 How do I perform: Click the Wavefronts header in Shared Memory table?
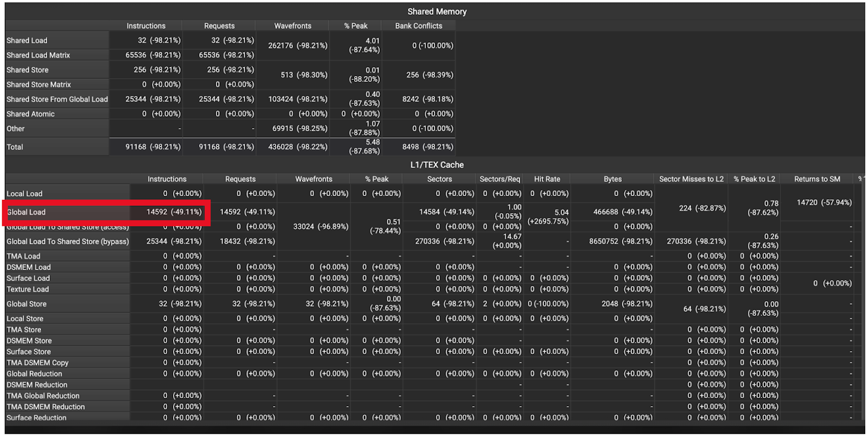[x=292, y=26]
